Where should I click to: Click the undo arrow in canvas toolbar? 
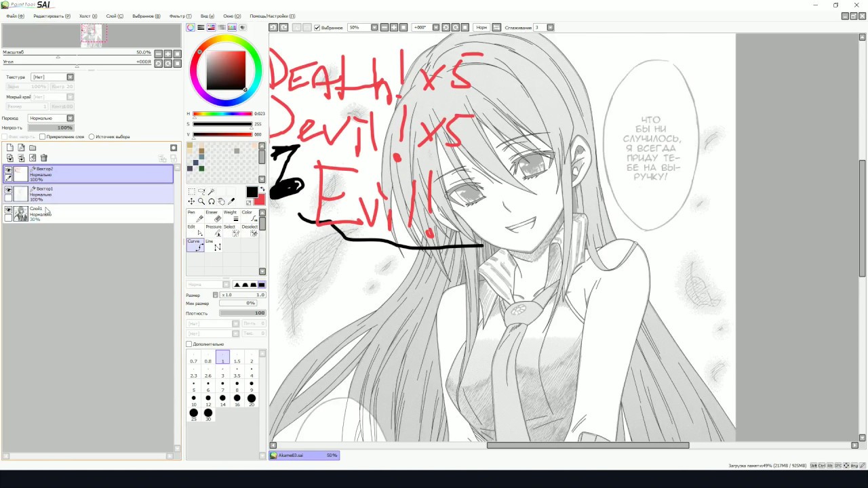click(x=273, y=28)
